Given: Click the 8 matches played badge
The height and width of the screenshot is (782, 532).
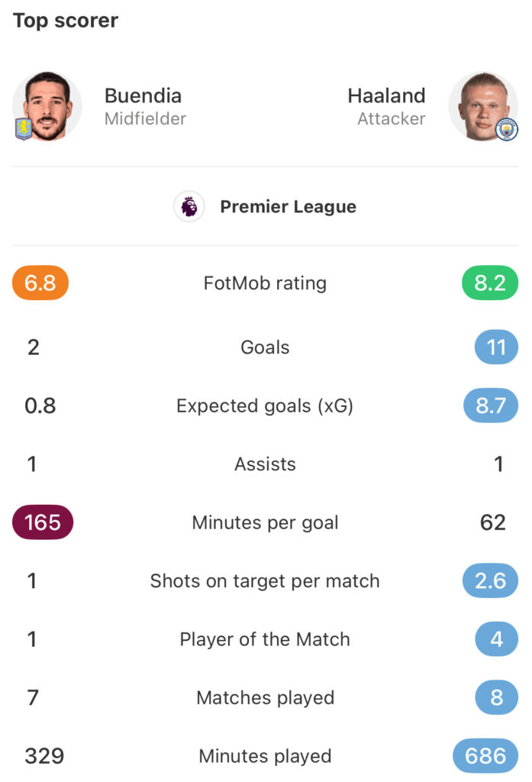Looking at the screenshot, I should coord(496,697).
